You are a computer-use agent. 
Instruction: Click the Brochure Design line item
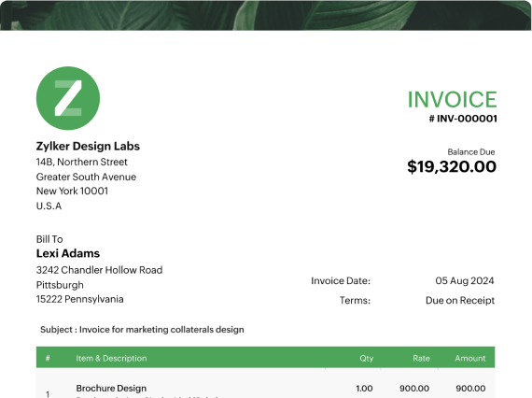coord(111,388)
